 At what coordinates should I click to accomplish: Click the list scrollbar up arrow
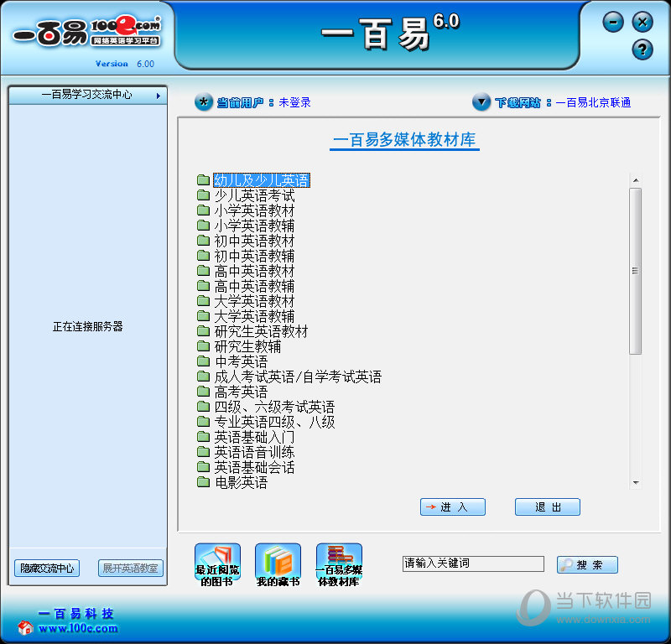click(636, 180)
